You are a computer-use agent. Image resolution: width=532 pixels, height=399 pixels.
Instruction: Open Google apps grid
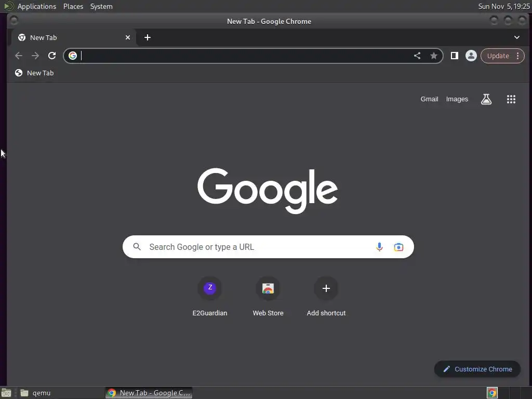click(511, 99)
